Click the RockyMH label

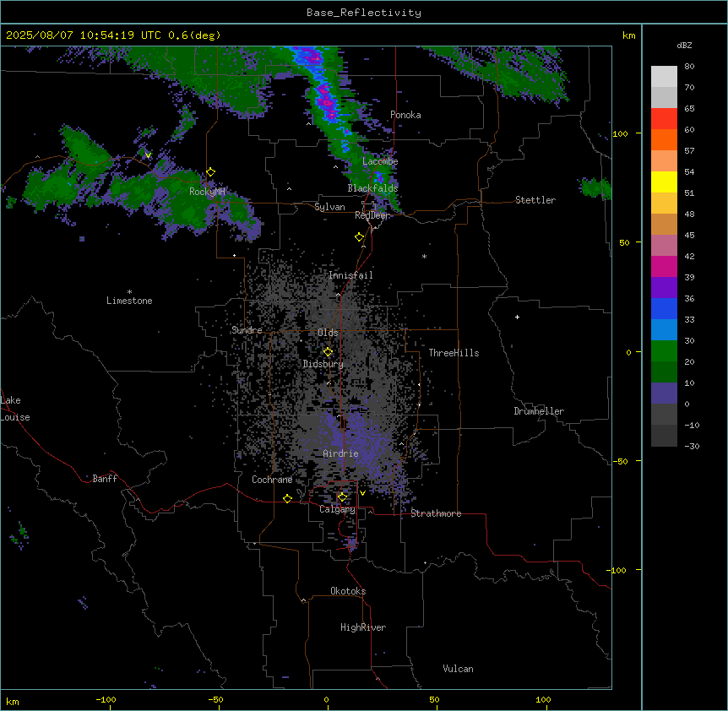pos(207,192)
